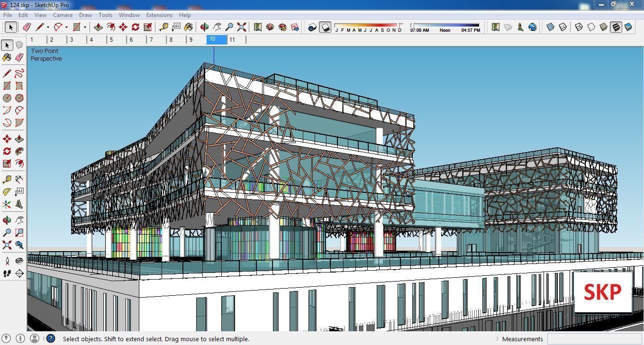Click the Measurements input box
This screenshot has width=644, height=345.
[x=594, y=339]
